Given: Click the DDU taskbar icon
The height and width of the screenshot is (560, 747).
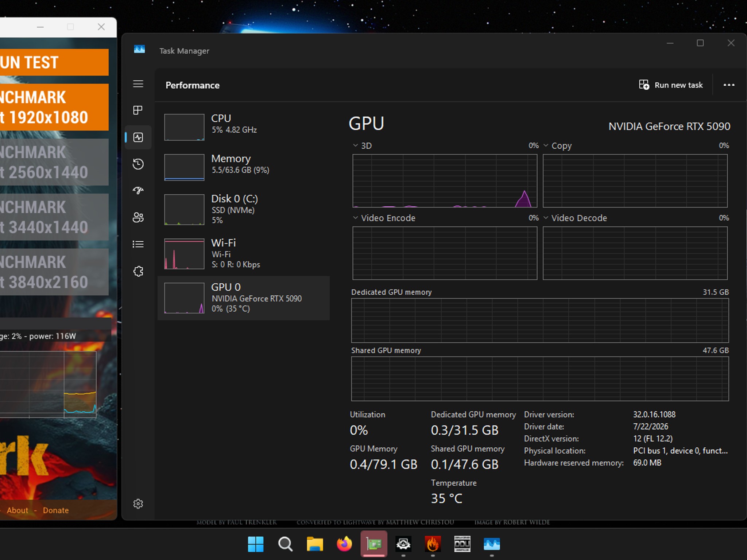Looking at the screenshot, I should pyautogui.click(x=462, y=544).
